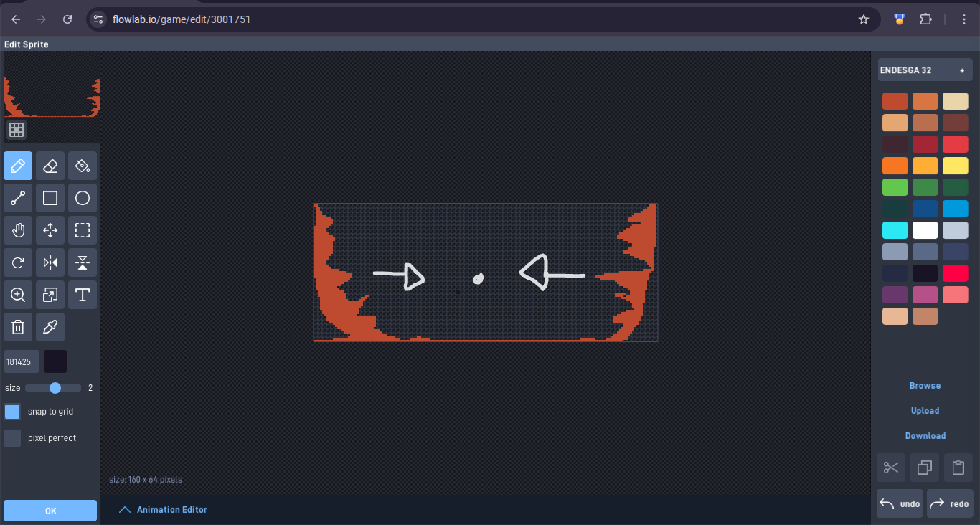The width and height of the screenshot is (980, 525).
Task: Select the move tool
Action: (x=50, y=230)
